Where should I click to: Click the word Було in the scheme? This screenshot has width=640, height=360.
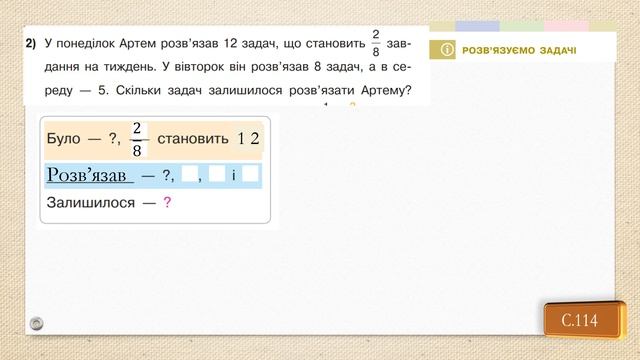tap(63, 138)
